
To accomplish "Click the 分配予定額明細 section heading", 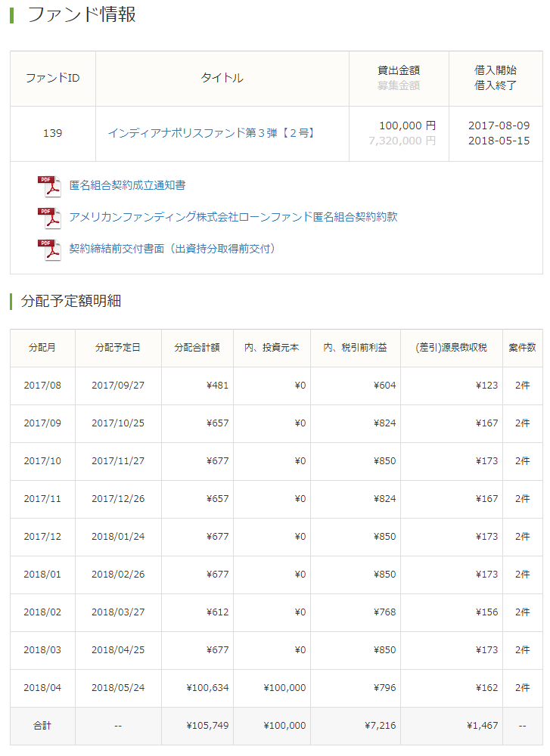I will tap(71, 301).
